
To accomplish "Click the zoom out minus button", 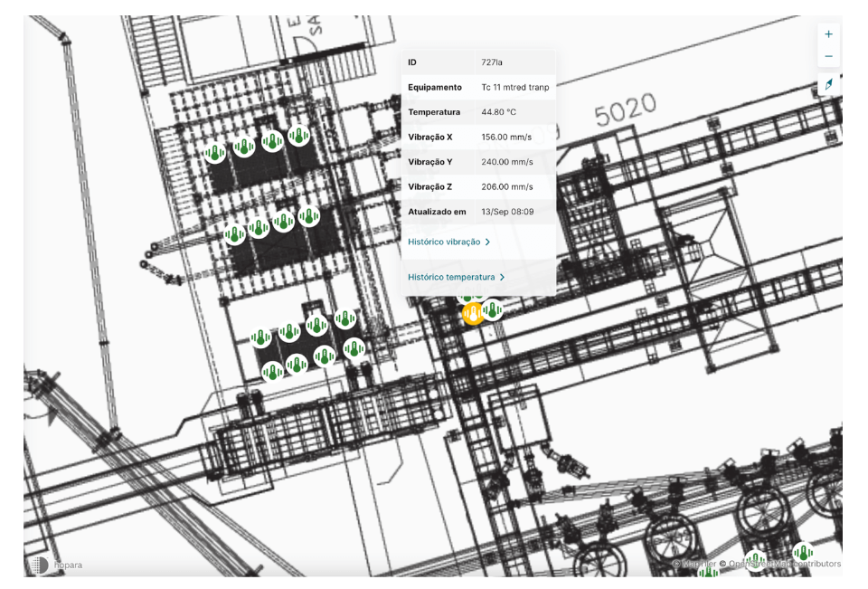I will [828, 56].
